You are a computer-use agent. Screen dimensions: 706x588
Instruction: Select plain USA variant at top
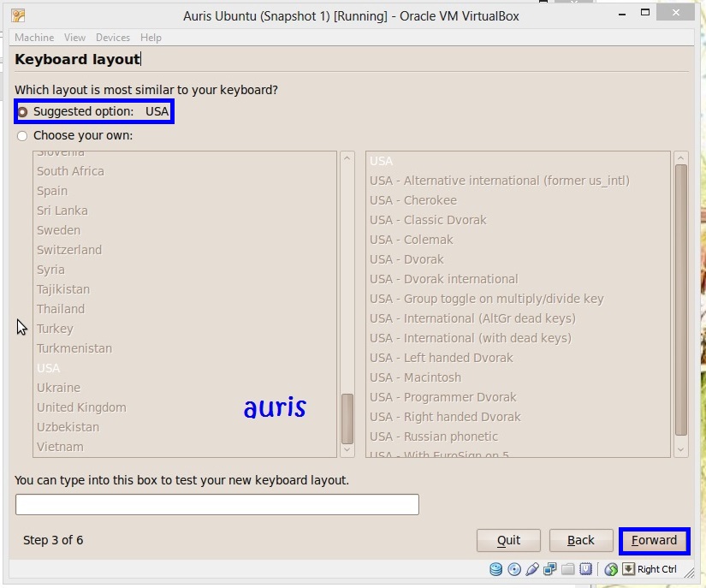coord(518,161)
